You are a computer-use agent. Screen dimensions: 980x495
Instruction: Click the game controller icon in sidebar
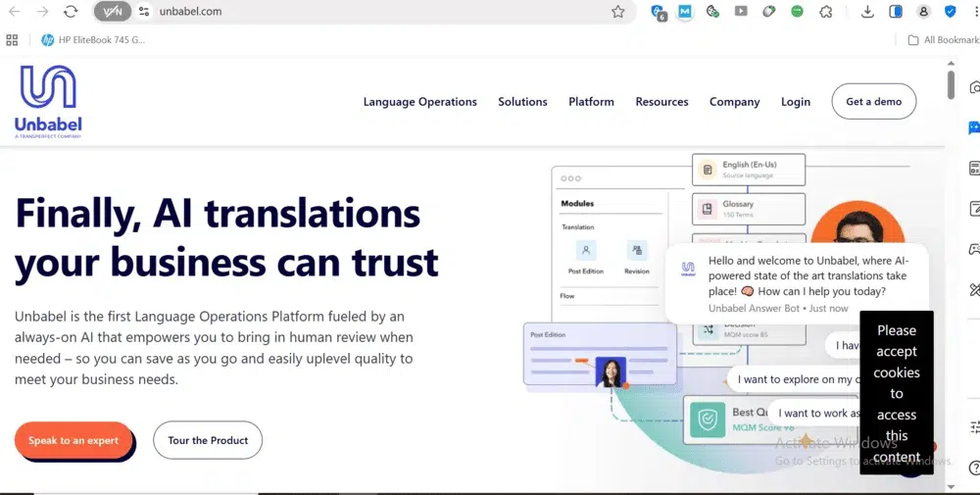pos(974,249)
